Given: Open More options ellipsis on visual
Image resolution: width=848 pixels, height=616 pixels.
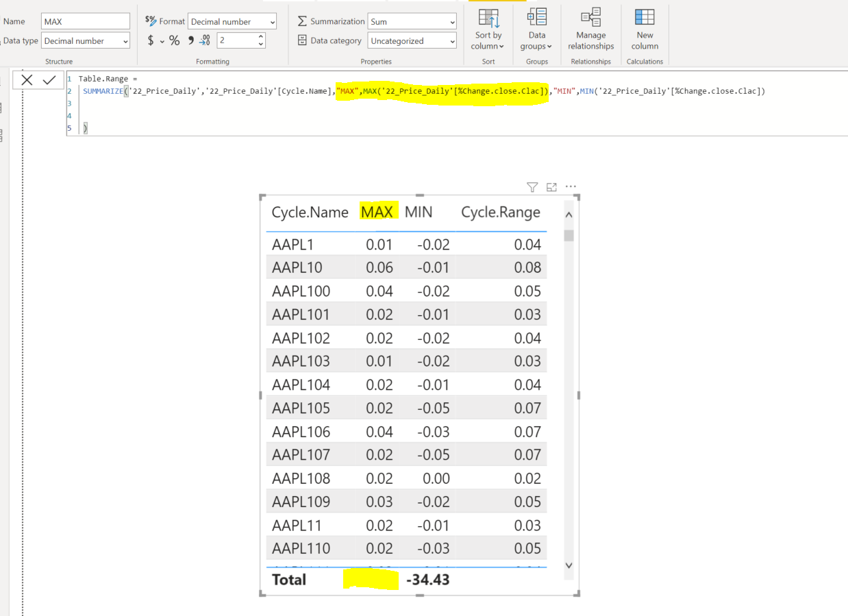Looking at the screenshot, I should click(x=571, y=187).
